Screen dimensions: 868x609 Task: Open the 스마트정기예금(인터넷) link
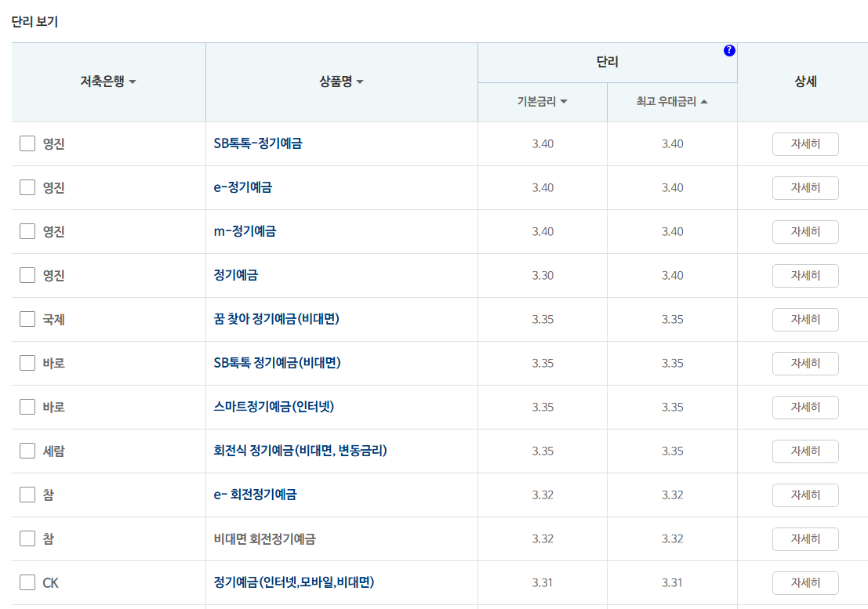[274, 407]
